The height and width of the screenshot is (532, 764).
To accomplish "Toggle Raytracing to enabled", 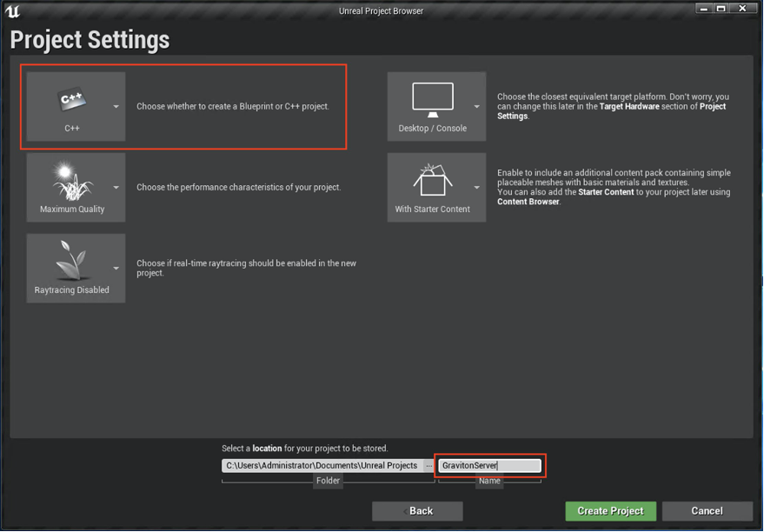I will tap(114, 267).
